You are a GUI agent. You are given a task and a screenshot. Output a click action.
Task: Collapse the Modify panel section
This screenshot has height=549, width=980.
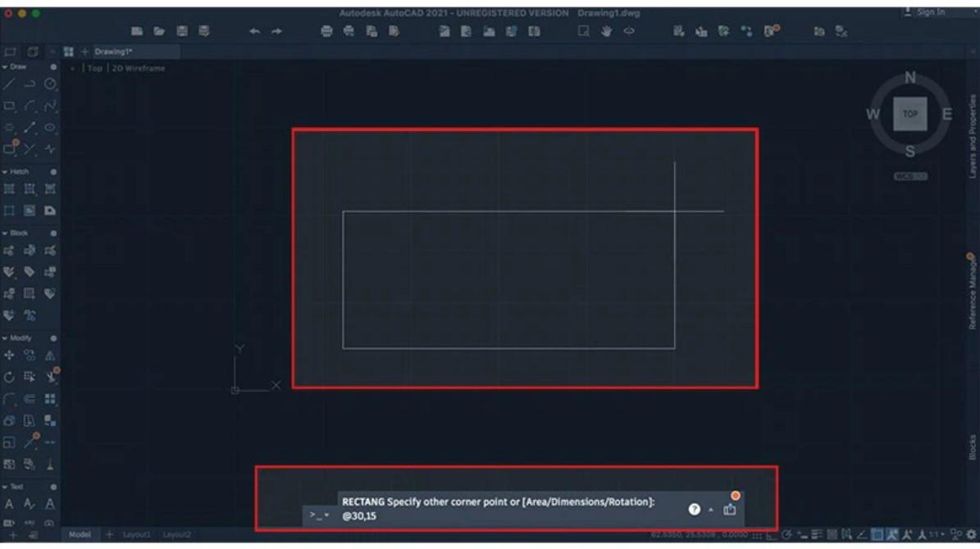(x=5, y=338)
